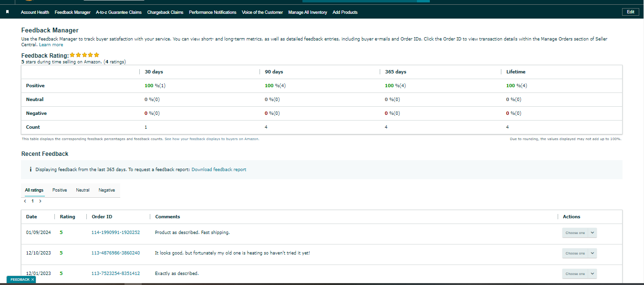Viewport: 644px width, 285px height.
Task: Click the Feedback Manager page heading
Action: click(x=50, y=30)
